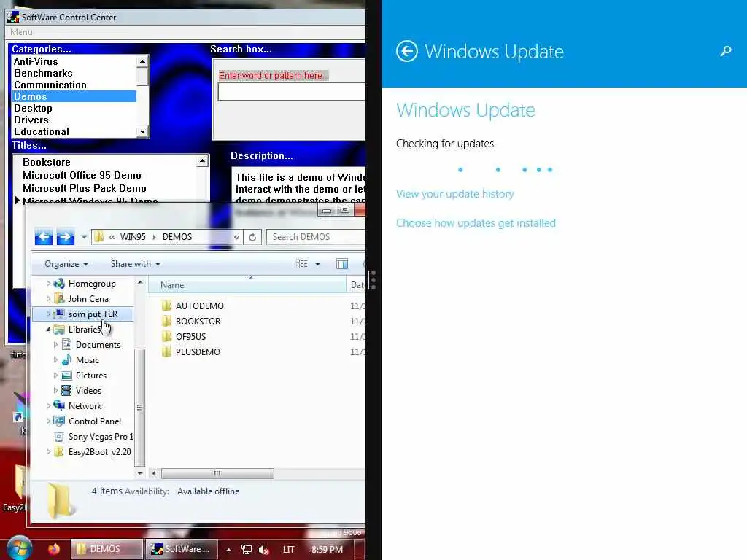The width and height of the screenshot is (747, 560).
Task: Click Choose how updates get installed
Action: pos(476,223)
